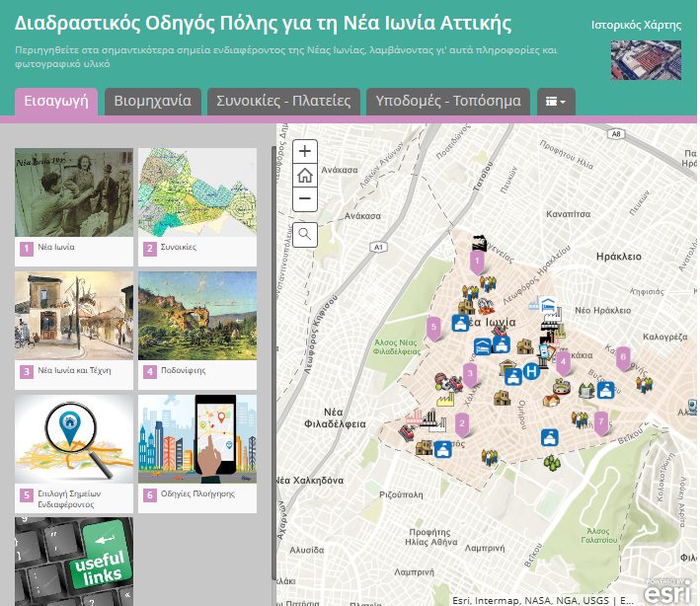Select purple map marker number 5
The height and width of the screenshot is (606, 700).
coord(432,326)
